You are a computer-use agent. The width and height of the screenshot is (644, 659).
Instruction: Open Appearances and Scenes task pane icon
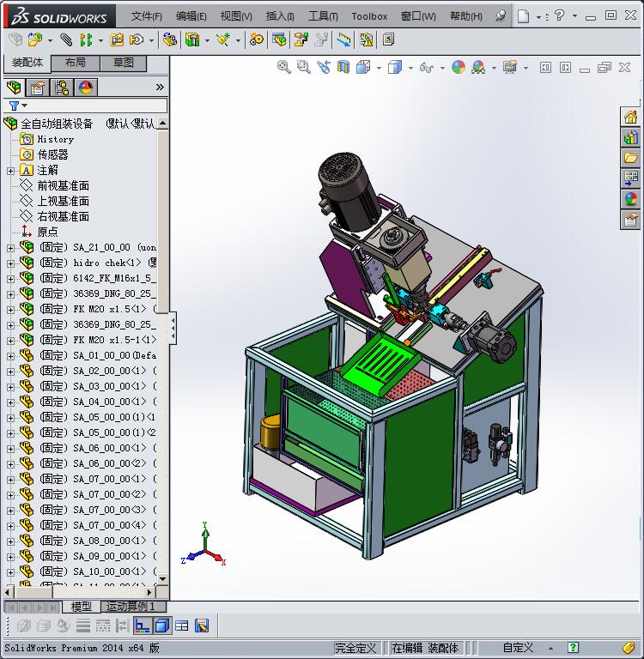(x=630, y=199)
